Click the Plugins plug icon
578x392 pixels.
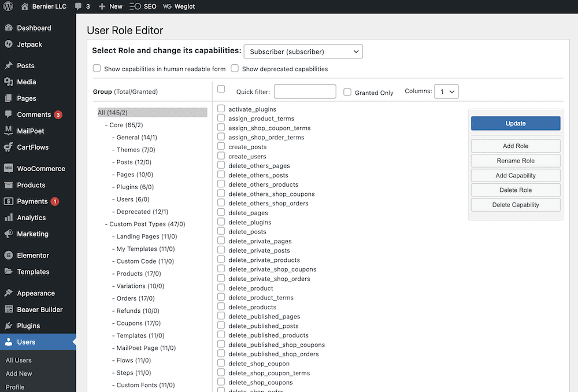pos(9,326)
